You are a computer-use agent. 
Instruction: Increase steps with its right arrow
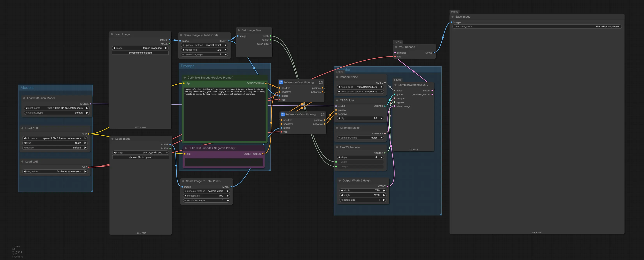point(382,157)
